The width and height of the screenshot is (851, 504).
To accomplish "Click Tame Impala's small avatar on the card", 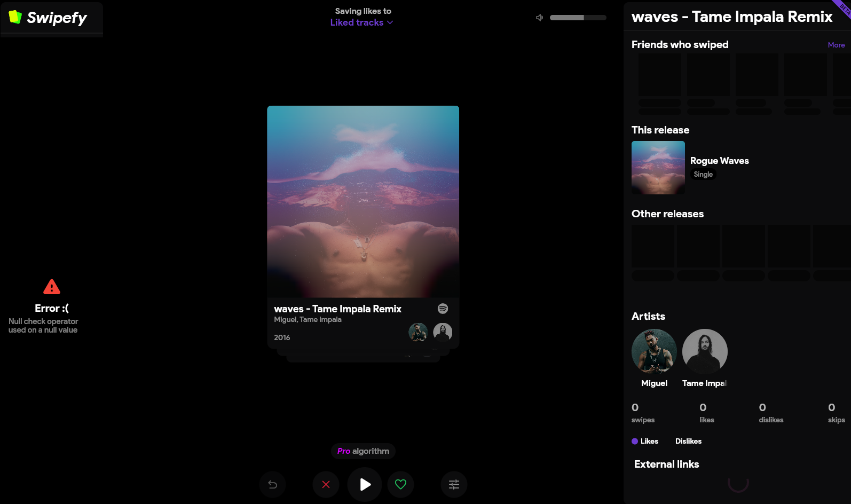I will coord(443,332).
